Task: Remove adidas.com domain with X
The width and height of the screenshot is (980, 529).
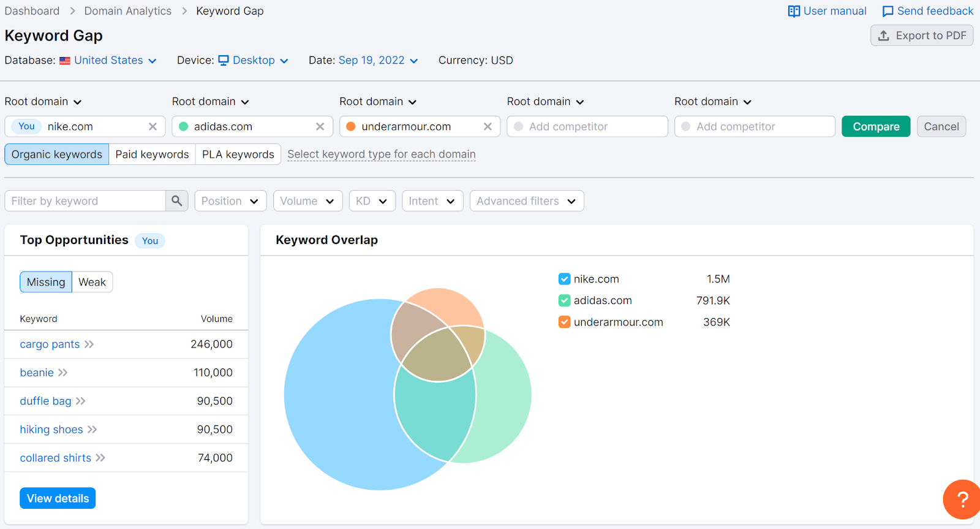Action: (x=320, y=126)
